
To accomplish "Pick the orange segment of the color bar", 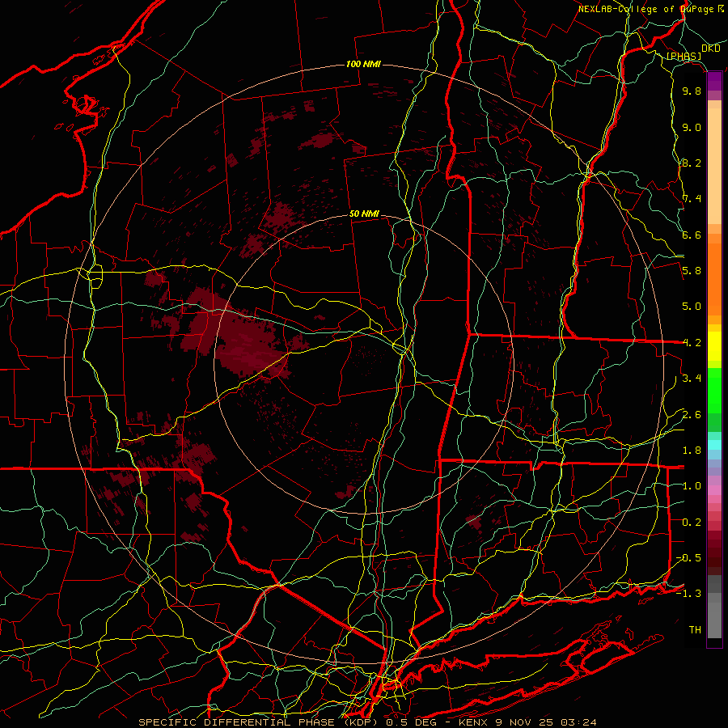I will pyautogui.click(x=714, y=278).
